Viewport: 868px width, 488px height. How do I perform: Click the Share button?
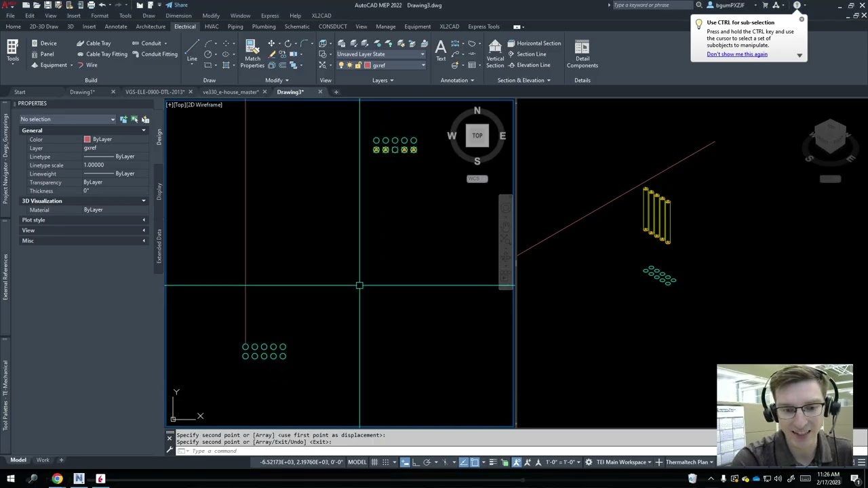tap(176, 5)
